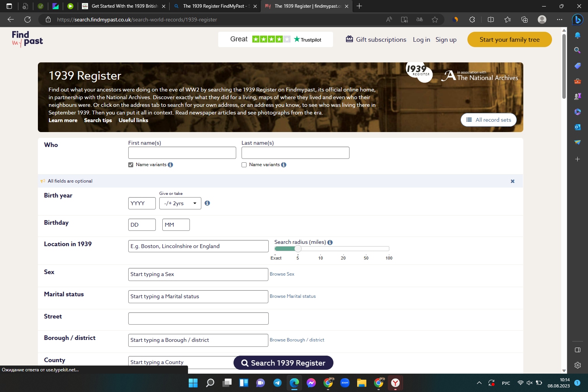
Task: Click Start your family tree button
Action: tap(510, 39)
